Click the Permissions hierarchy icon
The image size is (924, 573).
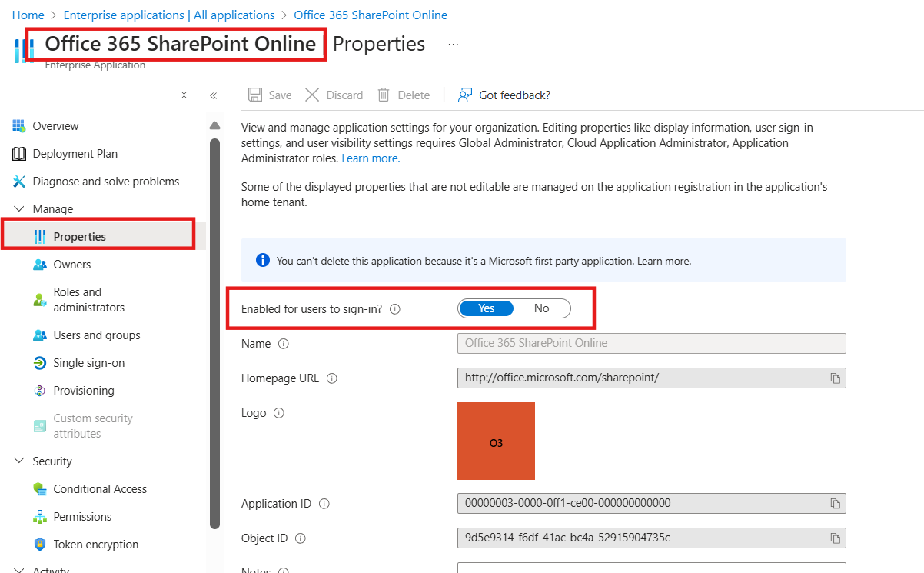tap(40, 517)
